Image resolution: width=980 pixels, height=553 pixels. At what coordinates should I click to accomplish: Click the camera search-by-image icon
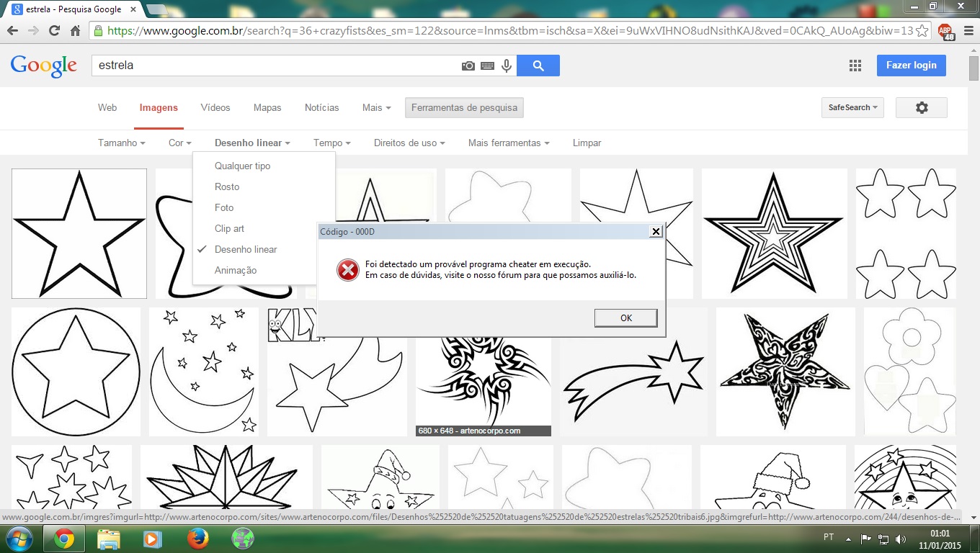pyautogui.click(x=468, y=66)
